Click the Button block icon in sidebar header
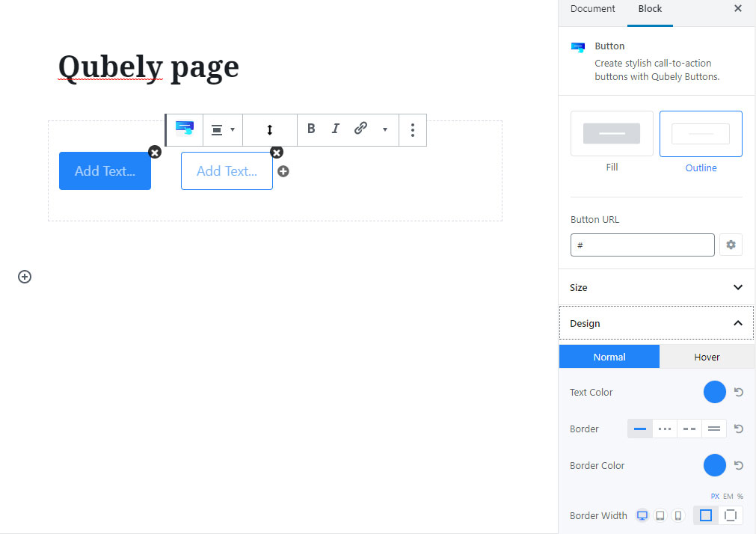756x534 pixels. tap(577, 47)
